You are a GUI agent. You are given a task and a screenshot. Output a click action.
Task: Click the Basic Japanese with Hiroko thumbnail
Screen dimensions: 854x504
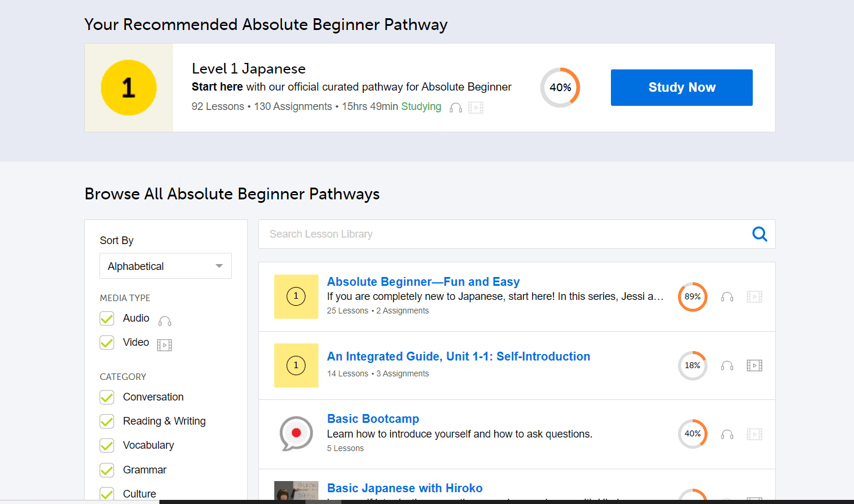296,490
